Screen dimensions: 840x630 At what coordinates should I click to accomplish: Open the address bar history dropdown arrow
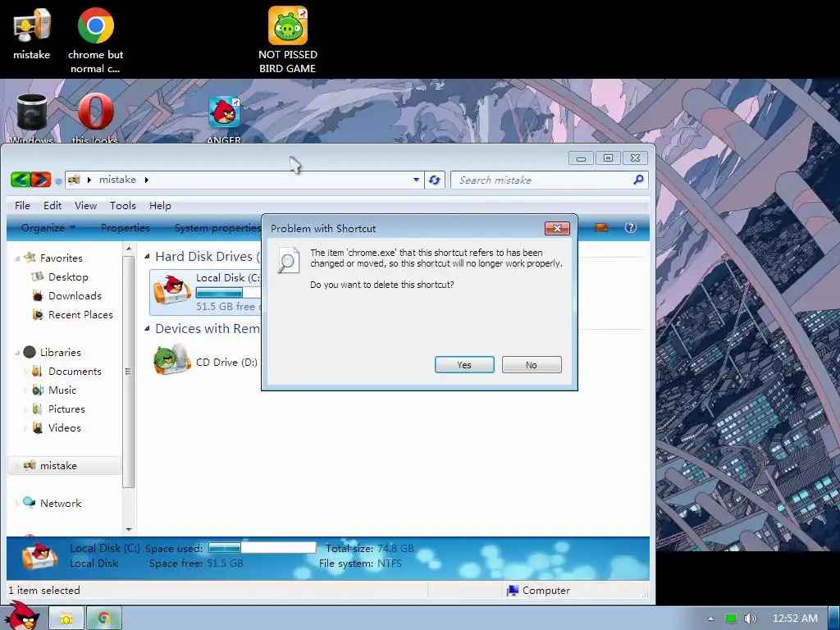click(x=416, y=180)
